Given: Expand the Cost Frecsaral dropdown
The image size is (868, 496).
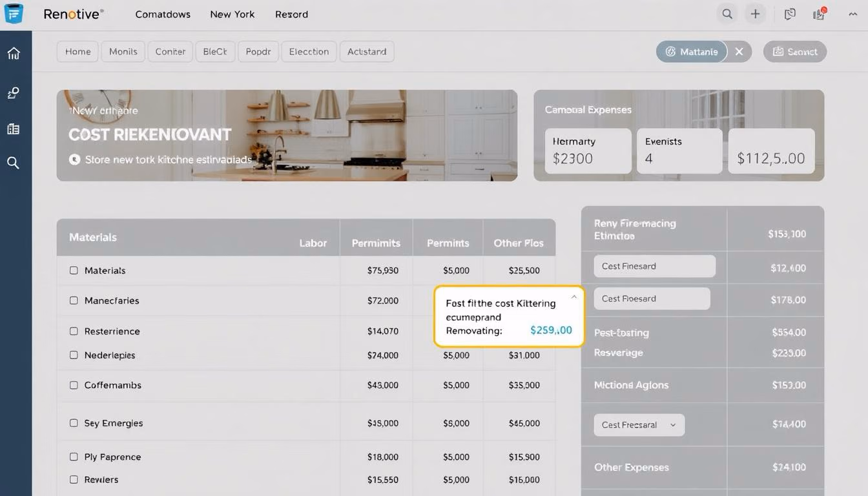Looking at the screenshot, I should 639,425.
